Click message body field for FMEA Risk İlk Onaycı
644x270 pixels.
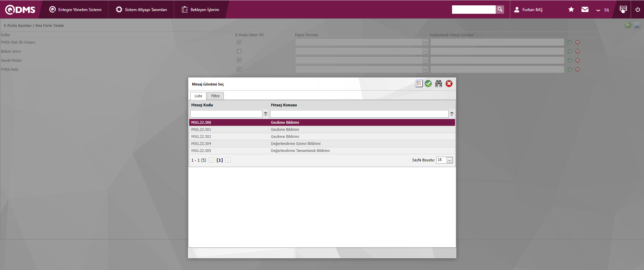[497, 42]
